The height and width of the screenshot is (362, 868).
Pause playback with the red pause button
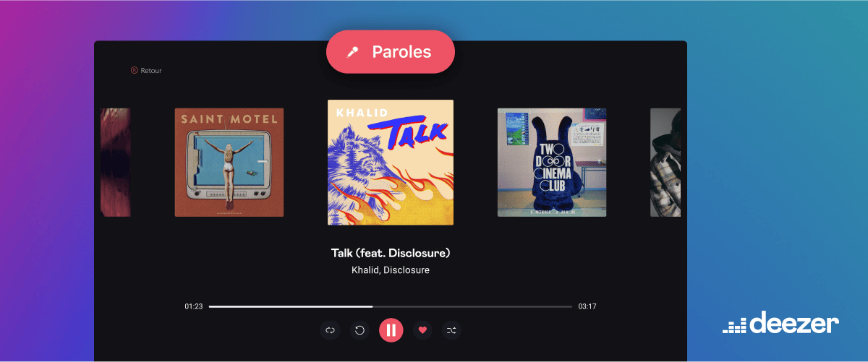point(391,330)
